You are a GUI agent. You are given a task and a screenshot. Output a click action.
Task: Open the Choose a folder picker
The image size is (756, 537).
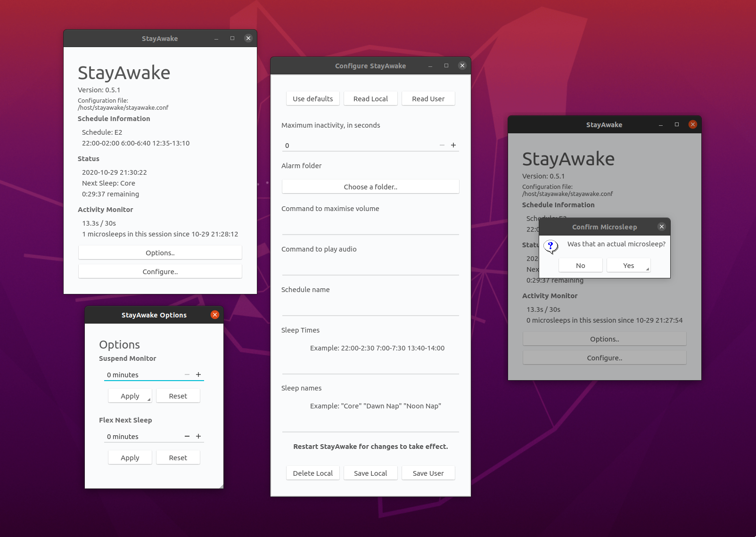370,187
